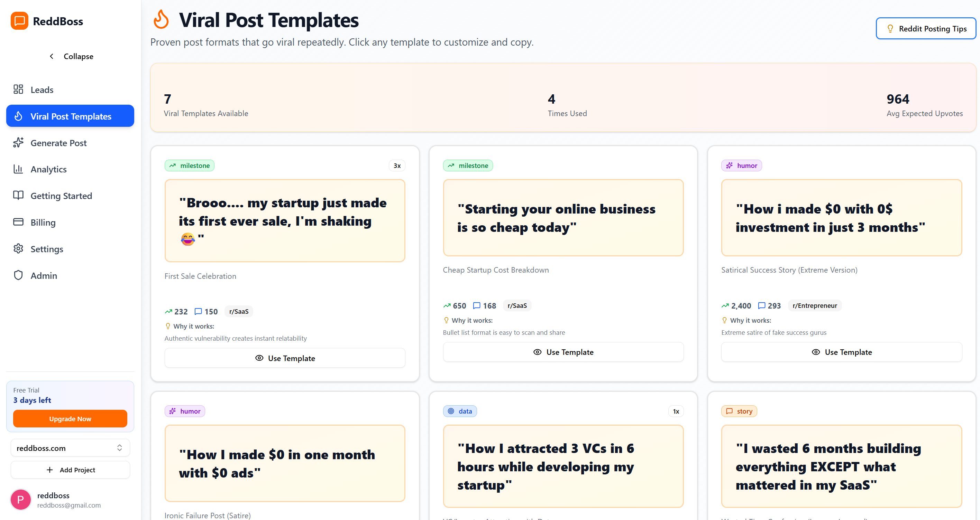Toggle the milestone tag on First Sale Celebration
The height and width of the screenshot is (520, 980).
190,166
